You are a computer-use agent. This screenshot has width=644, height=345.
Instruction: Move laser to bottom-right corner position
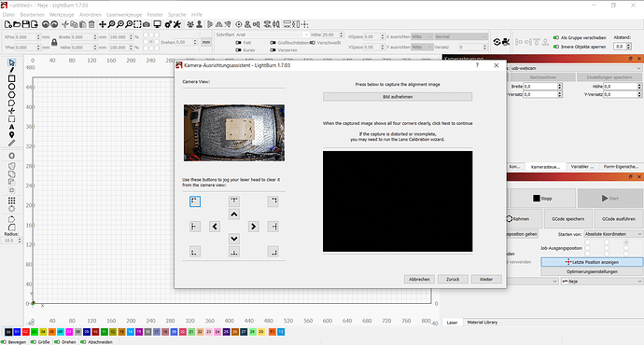(273, 252)
